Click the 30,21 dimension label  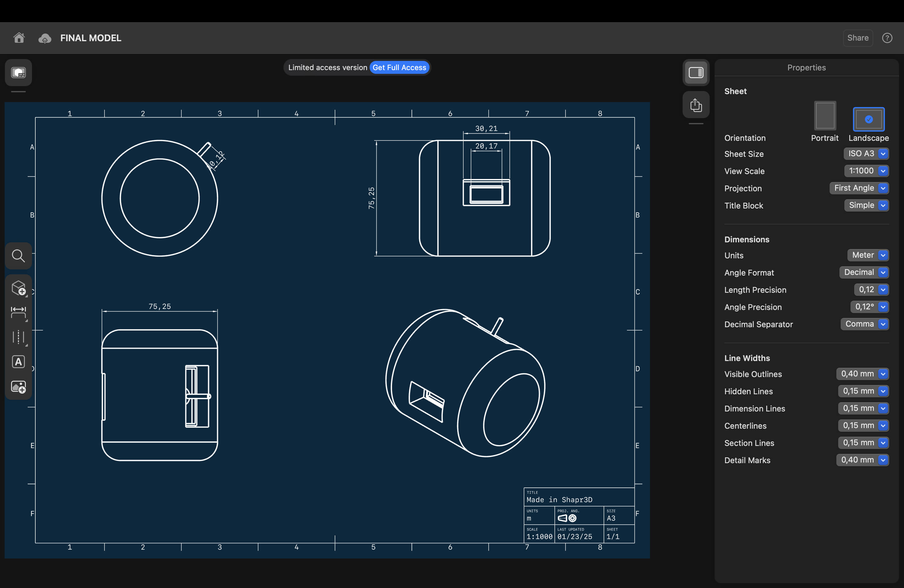pos(486,129)
